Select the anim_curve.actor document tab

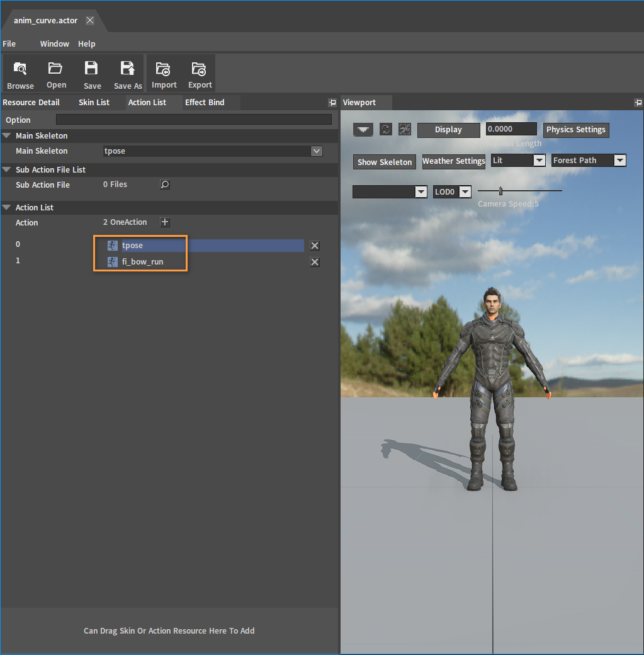pyautogui.click(x=45, y=20)
